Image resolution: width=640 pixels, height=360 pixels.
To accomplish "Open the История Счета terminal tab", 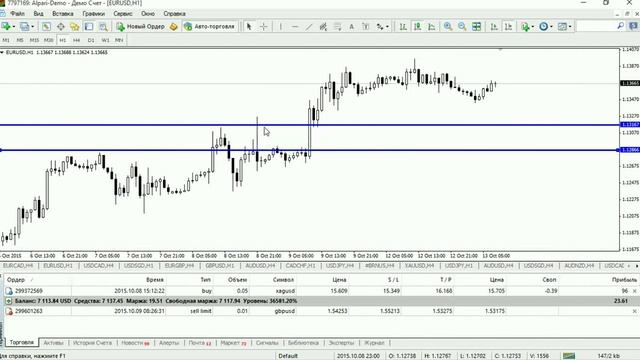I will (x=92, y=343).
